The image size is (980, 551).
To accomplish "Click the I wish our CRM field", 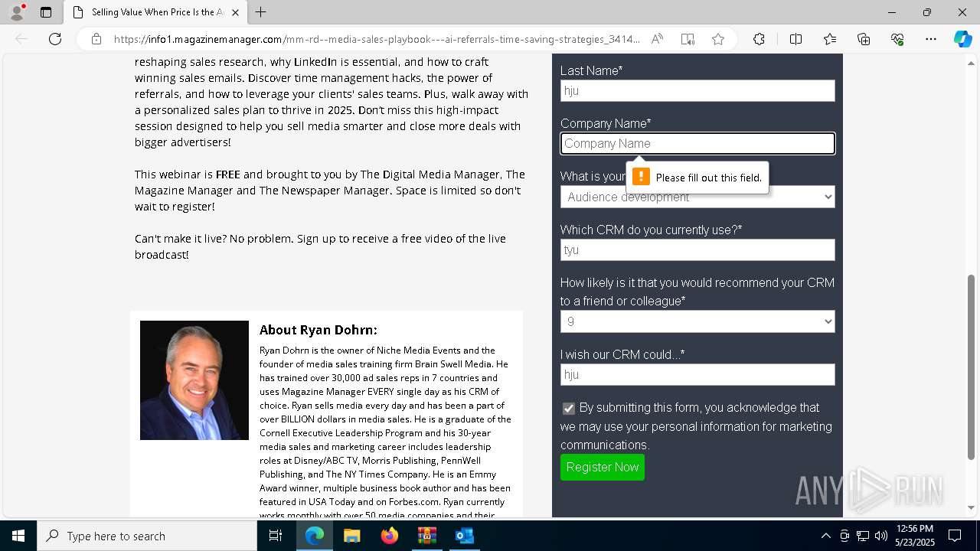I will 697,374.
